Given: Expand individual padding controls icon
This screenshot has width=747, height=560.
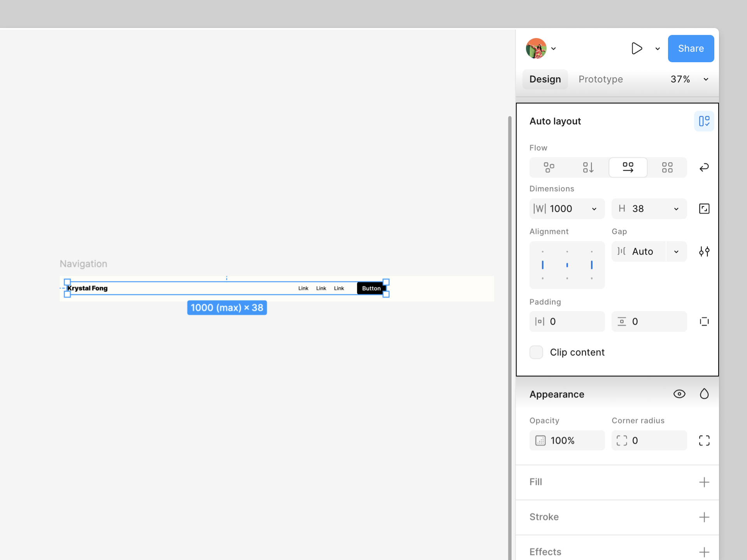Looking at the screenshot, I should pos(704,322).
